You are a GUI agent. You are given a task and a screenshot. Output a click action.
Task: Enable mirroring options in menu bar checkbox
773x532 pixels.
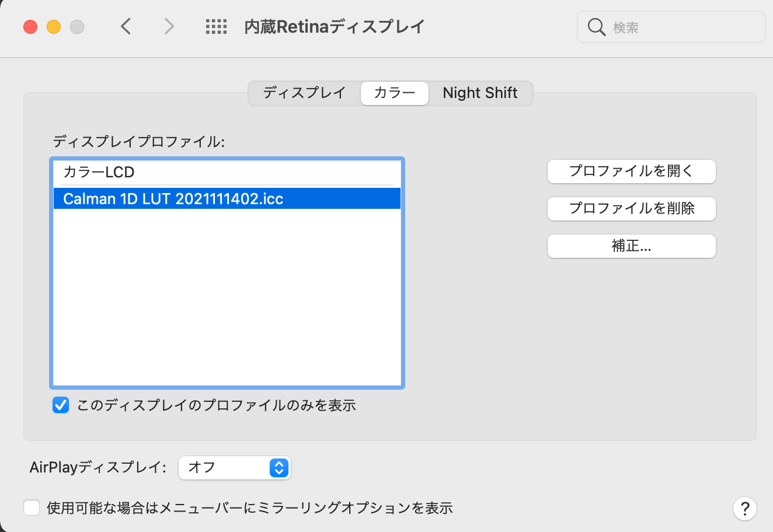coord(32,508)
